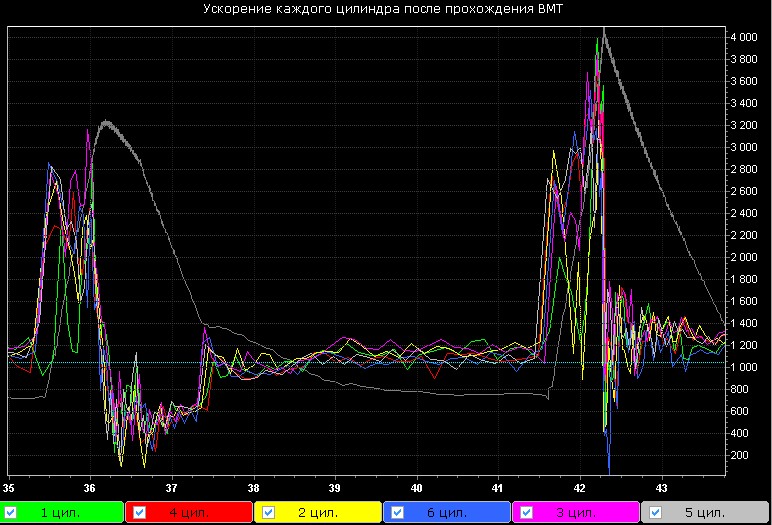Click the green 1 цил. legend bar

pos(62,512)
